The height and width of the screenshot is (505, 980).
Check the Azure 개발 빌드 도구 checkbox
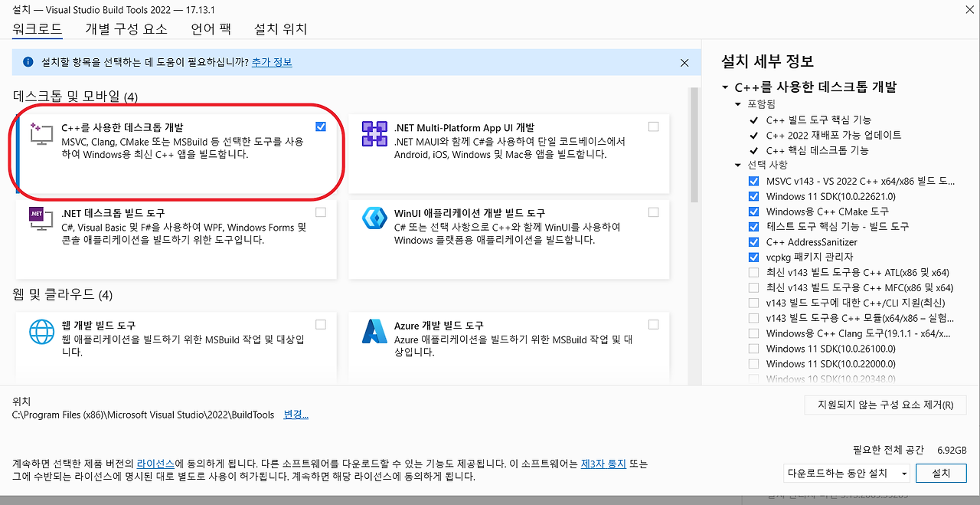(653, 325)
